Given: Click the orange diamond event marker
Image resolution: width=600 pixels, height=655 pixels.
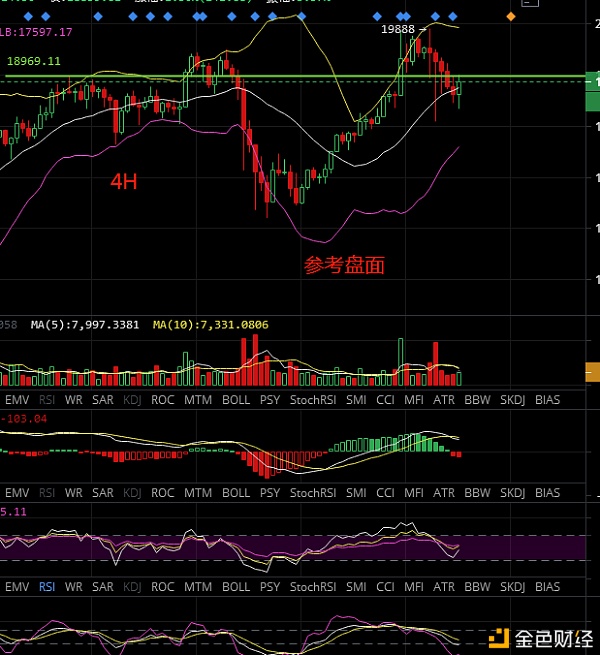Looking at the screenshot, I should pyautogui.click(x=511, y=17).
